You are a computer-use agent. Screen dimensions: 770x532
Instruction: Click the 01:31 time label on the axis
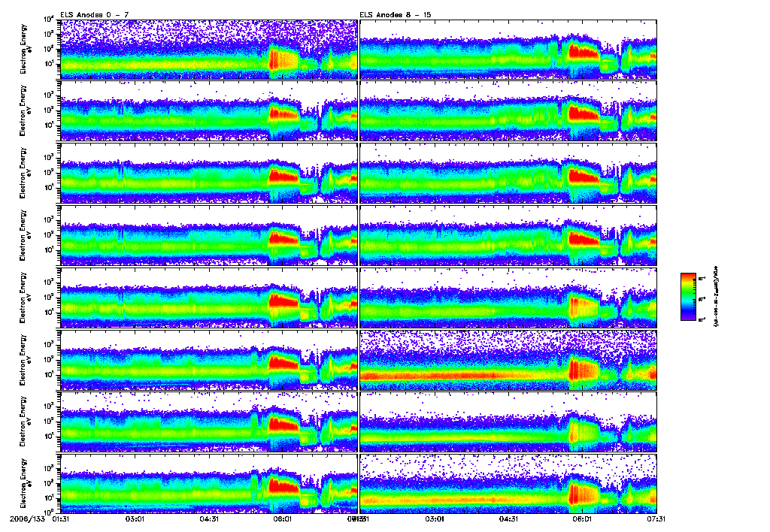point(61,518)
